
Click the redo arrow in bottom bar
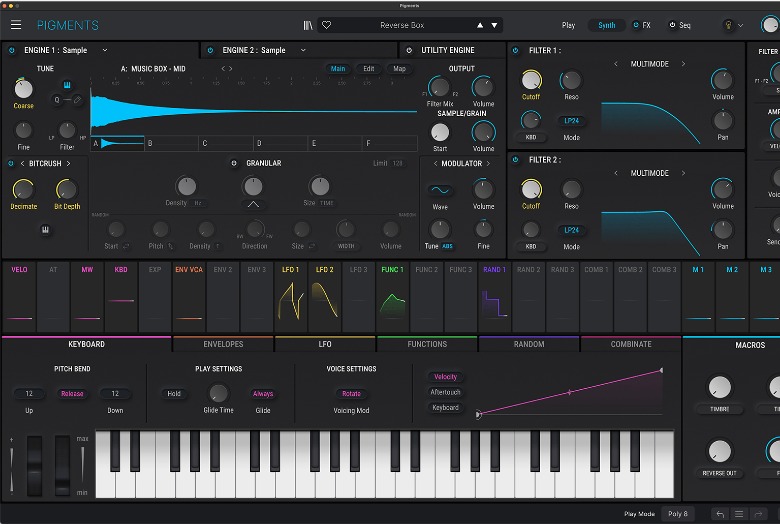coord(759,514)
